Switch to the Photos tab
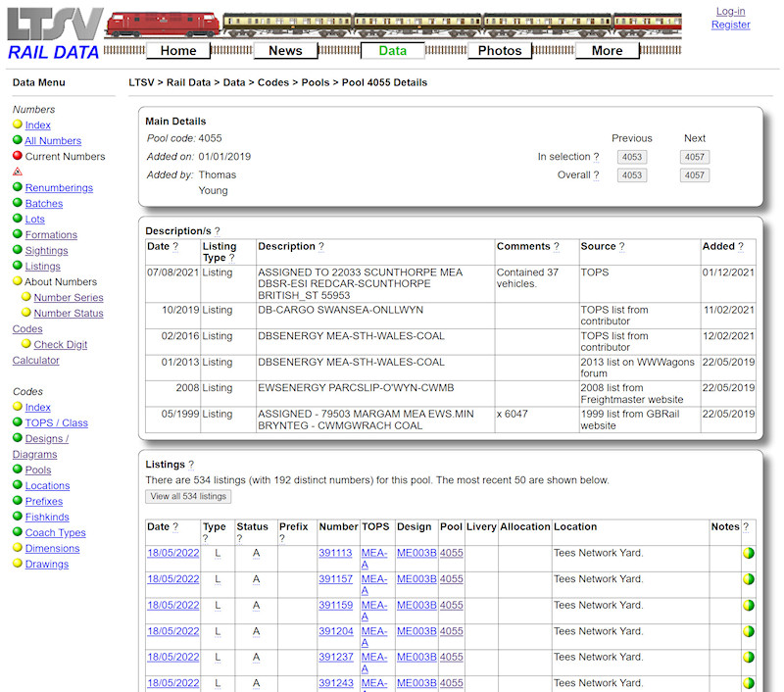This screenshot has width=784, height=692. pyautogui.click(x=500, y=50)
